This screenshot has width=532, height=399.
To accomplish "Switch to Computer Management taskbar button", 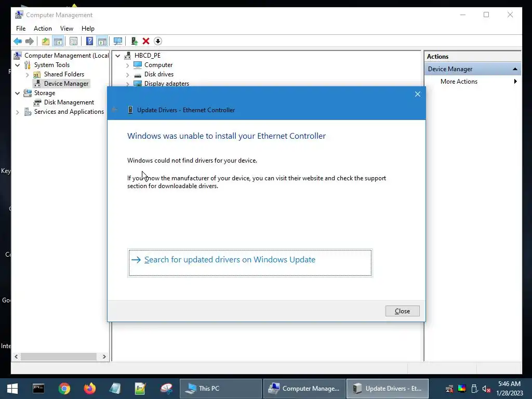I will (x=304, y=389).
